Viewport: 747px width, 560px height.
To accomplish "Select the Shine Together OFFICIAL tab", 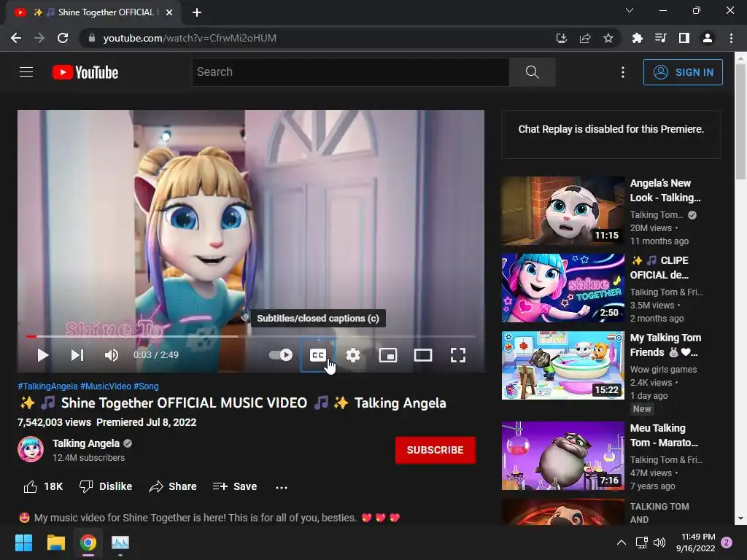I will pyautogui.click(x=93, y=12).
